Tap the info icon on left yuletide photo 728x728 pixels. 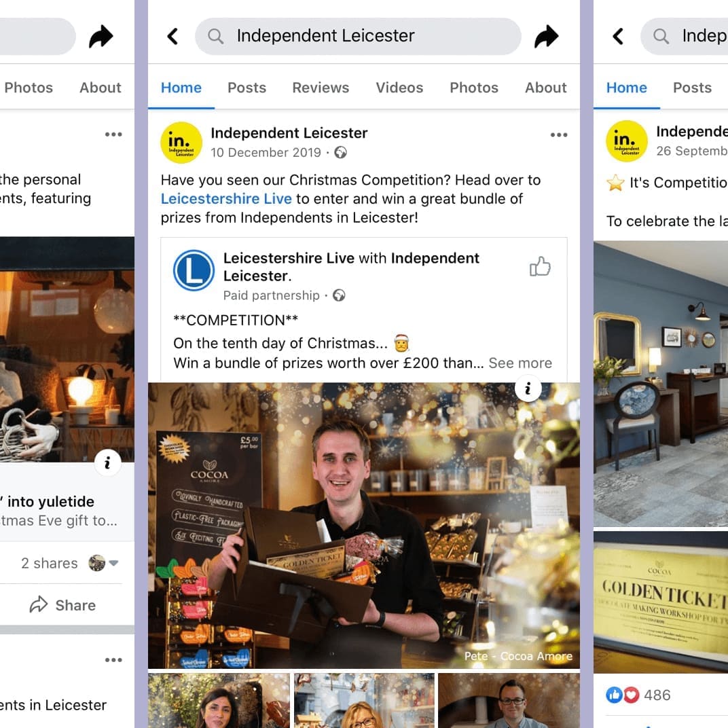pyautogui.click(x=107, y=462)
